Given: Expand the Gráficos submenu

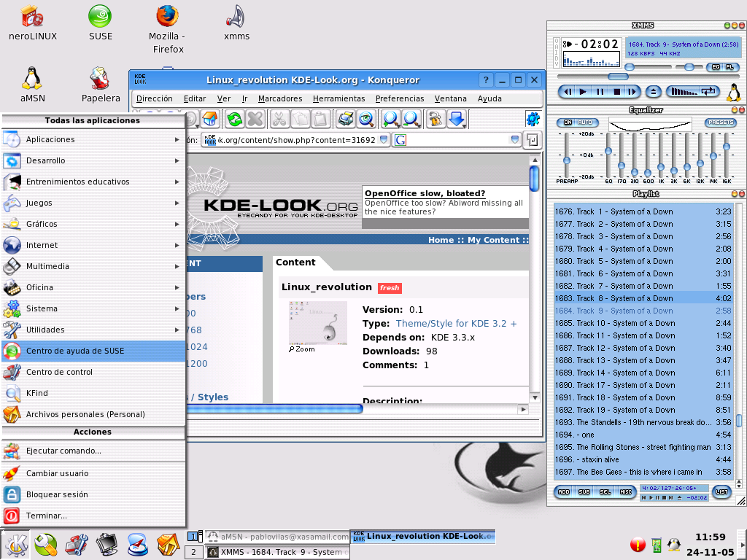Looking at the screenshot, I should pos(93,224).
